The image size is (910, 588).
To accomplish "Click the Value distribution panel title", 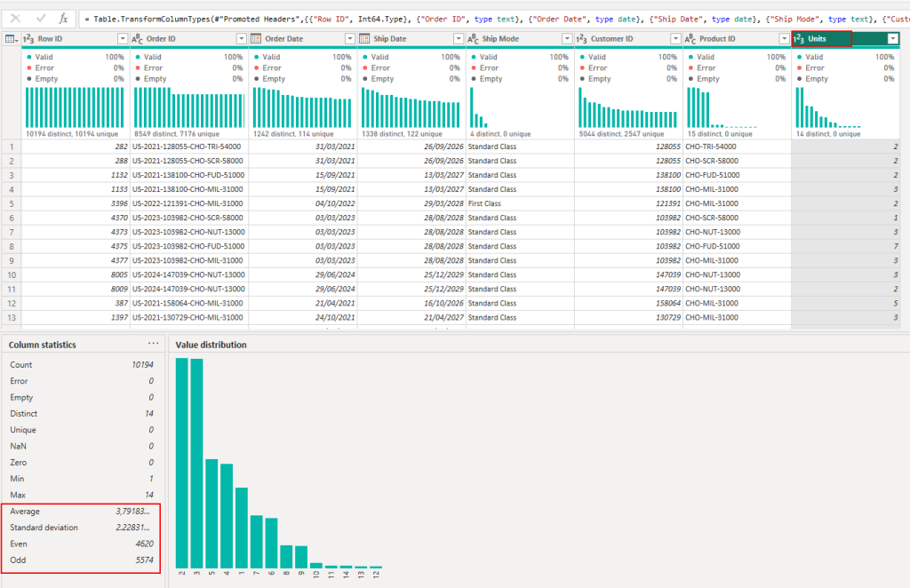I will click(212, 345).
